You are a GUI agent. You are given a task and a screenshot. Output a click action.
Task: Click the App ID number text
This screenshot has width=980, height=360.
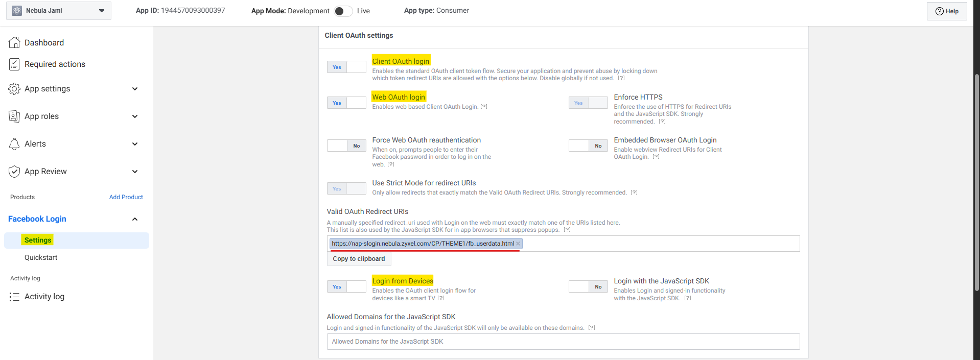pyautogui.click(x=193, y=10)
